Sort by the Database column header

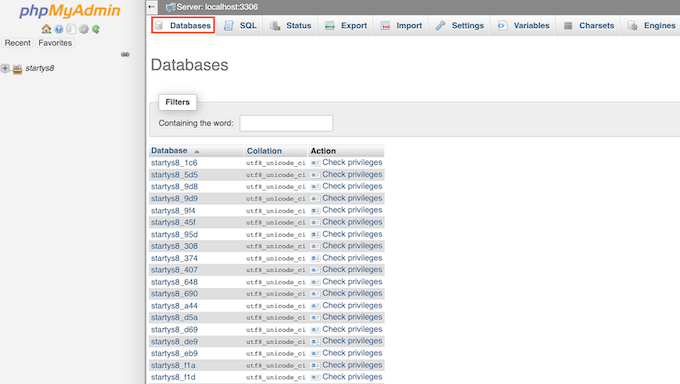point(169,151)
